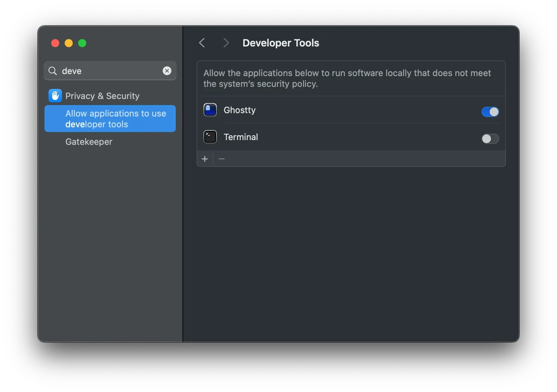Click the Ghostty app icon
Screen dimensions: 557x392
[209, 110]
